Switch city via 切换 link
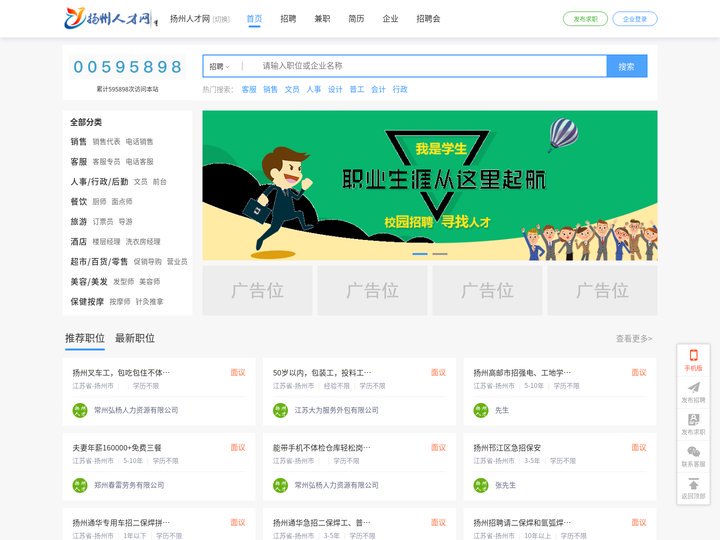This screenshot has width=720, height=540. tap(221, 19)
